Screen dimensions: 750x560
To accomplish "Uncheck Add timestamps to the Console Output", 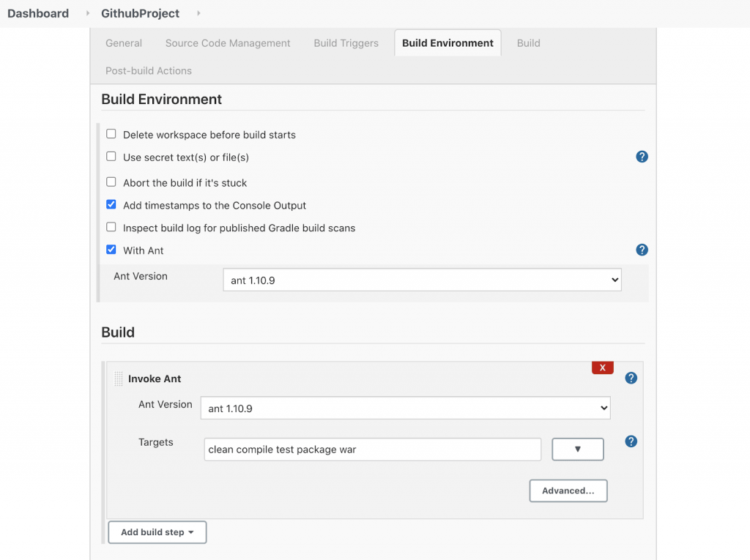I will click(x=111, y=205).
